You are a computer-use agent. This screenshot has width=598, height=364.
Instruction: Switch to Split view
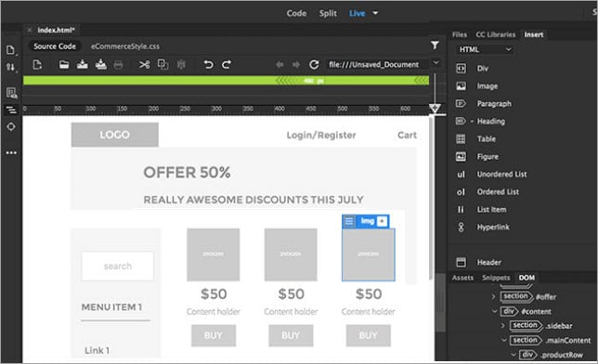[328, 13]
